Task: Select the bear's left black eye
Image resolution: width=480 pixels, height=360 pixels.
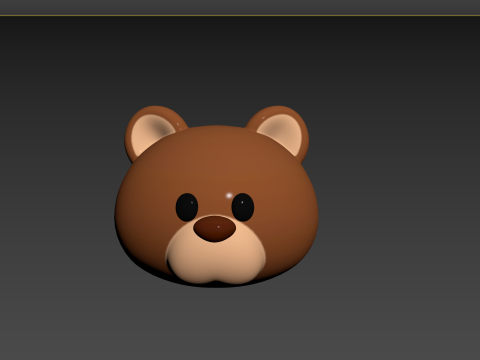Action: tap(187, 207)
